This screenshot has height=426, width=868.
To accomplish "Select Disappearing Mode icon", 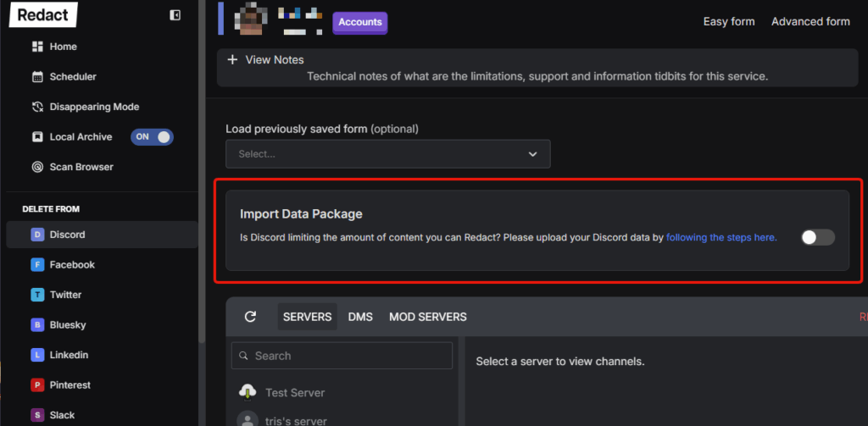I will click(37, 107).
